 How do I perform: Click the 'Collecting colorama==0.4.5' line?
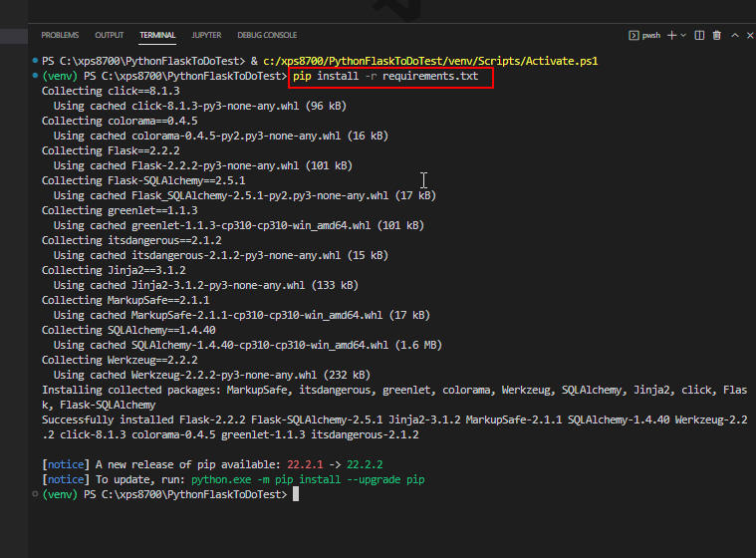point(120,121)
